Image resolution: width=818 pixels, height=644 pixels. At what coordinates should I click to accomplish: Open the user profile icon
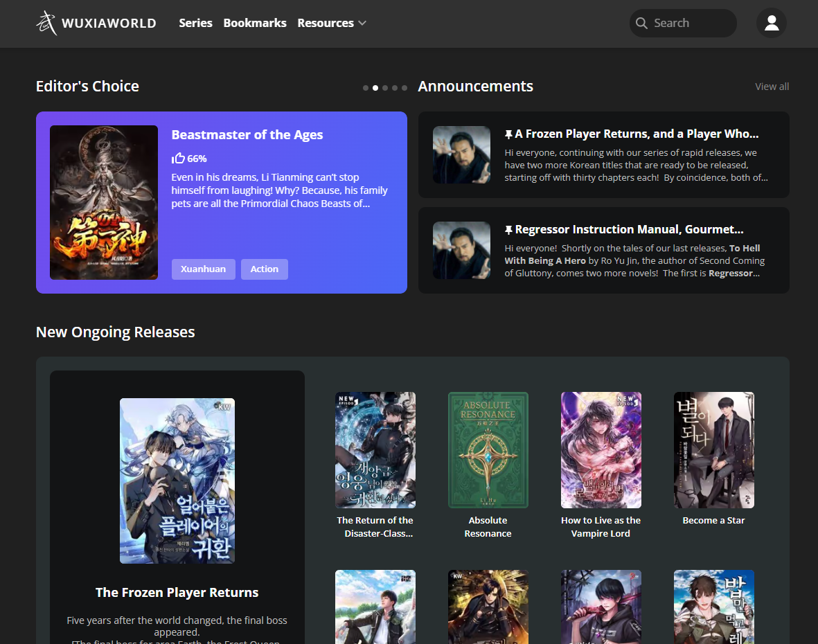(x=771, y=23)
